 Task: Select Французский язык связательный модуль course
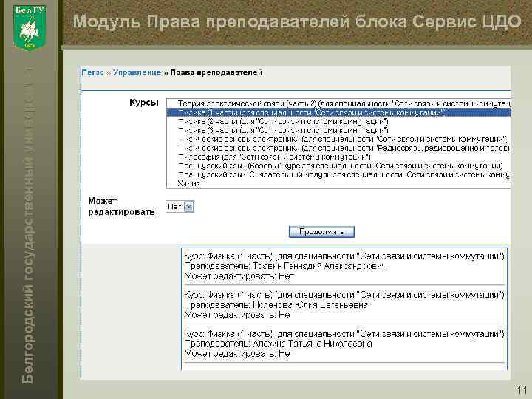pyautogui.click(x=338, y=174)
